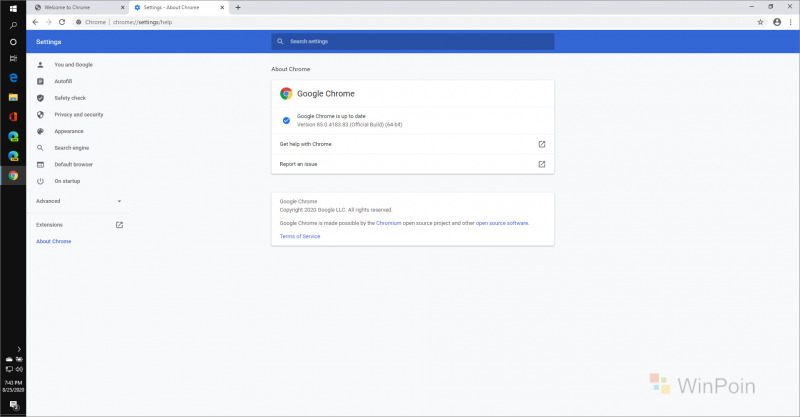This screenshot has height=417, width=800.
Task: Select the Appearance section
Action: click(69, 131)
